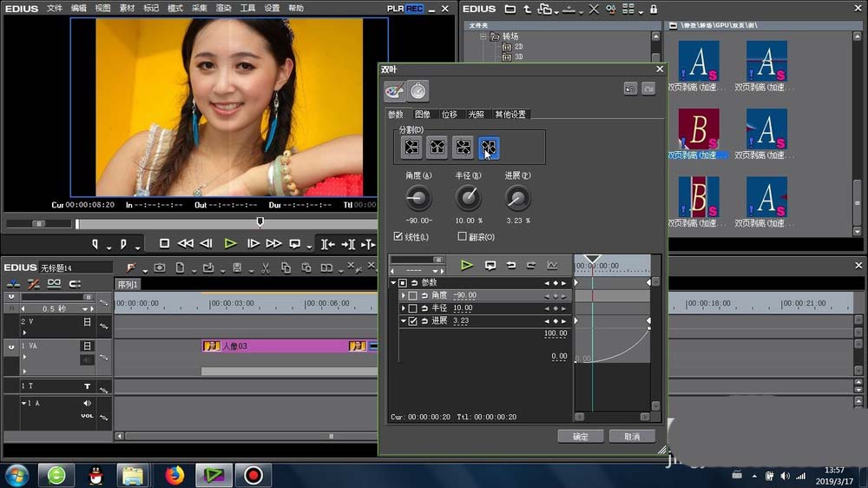Screen dimensions: 868x488
Task: Collapse the 1 A audio track
Action: [x=23, y=403]
